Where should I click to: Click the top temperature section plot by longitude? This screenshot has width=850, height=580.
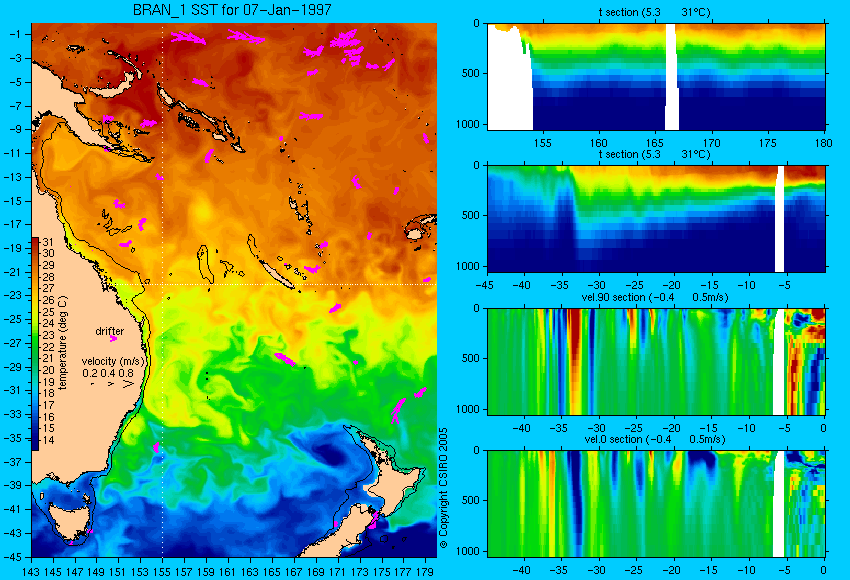tap(656, 76)
